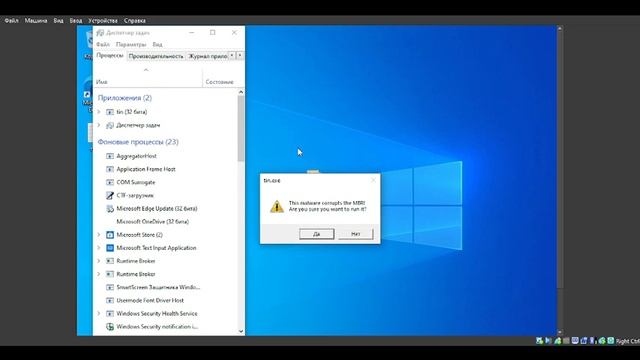Expand the Диспетчер задач application entry

coord(99,125)
